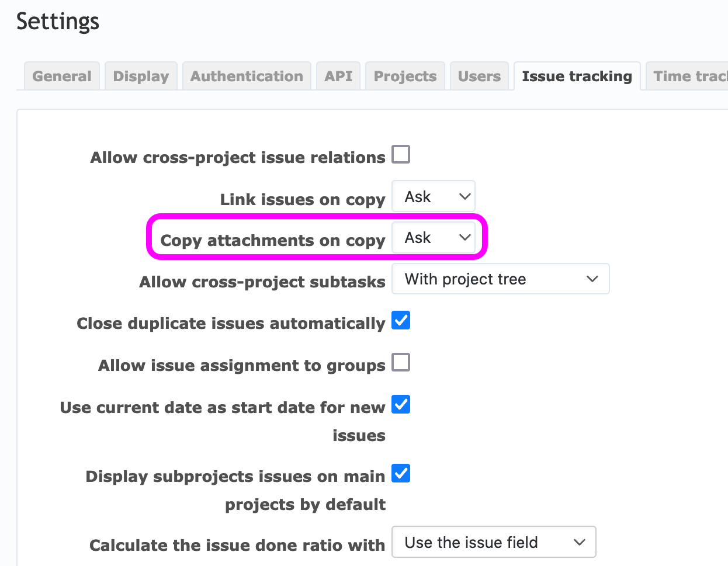Viewport: 728px width, 566px height.
Task: Select the Issue tracking tab
Action: point(577,76)
